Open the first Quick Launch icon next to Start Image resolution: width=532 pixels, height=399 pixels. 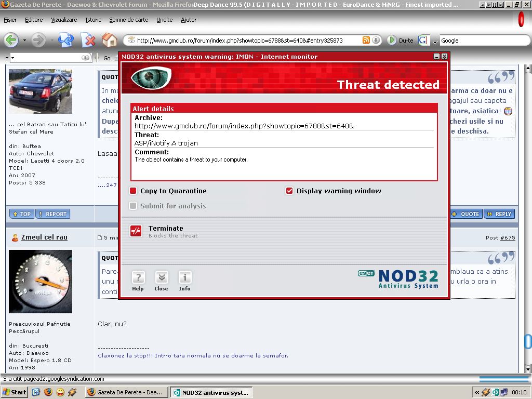[x=36, y=392]
